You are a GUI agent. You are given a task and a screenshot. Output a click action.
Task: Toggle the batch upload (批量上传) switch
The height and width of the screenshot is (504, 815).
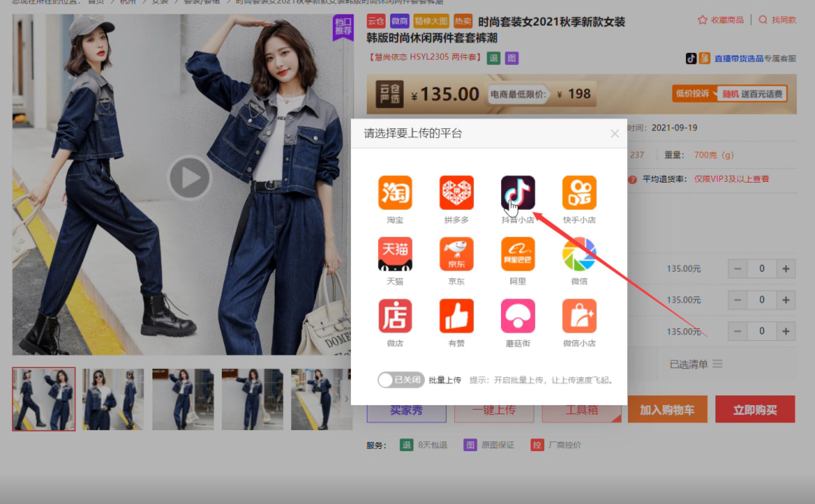pyautogui.click(x=401, y=380)
